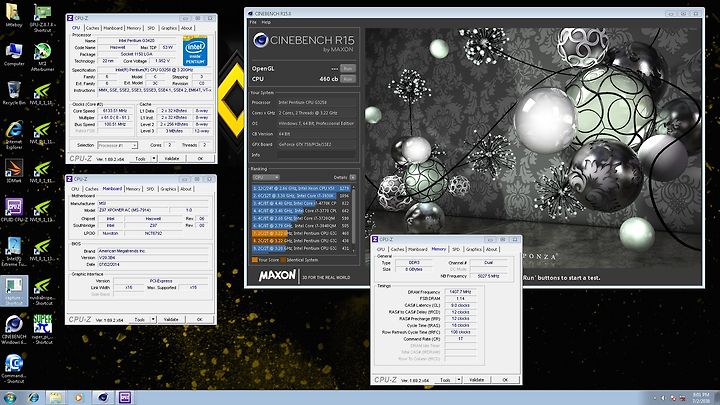Viewport: 720px width, 405px height.
Task: Open Windows Explorer folder on taskbar
Action: click(56, 397)
